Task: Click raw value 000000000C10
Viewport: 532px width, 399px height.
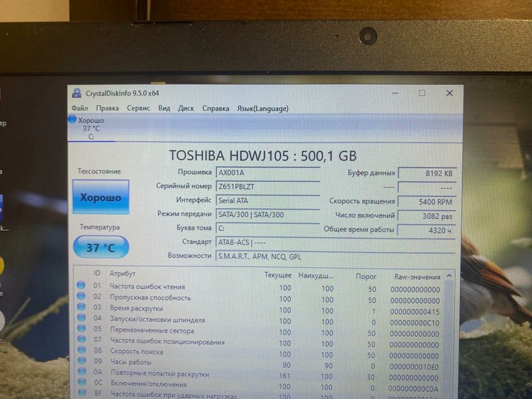Action: point(415,323)
